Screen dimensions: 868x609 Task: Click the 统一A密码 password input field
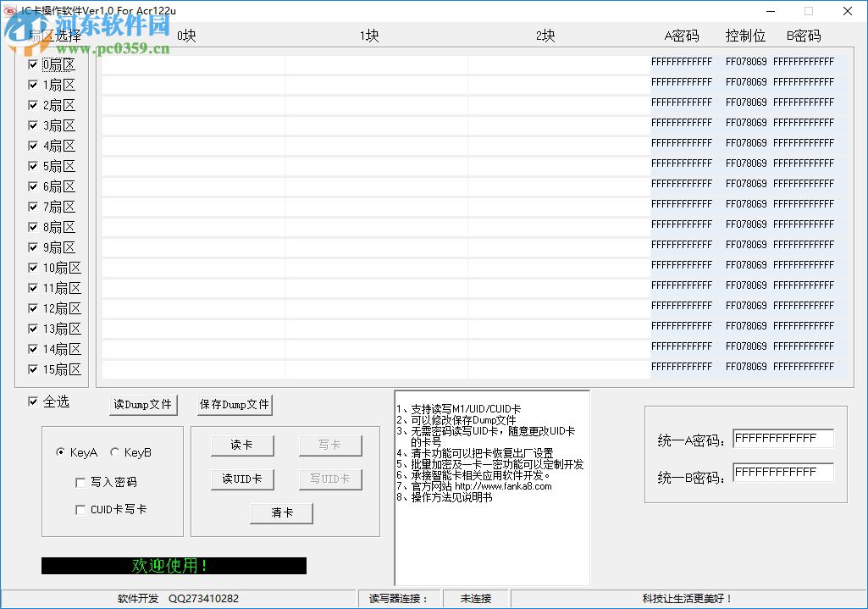781,438
